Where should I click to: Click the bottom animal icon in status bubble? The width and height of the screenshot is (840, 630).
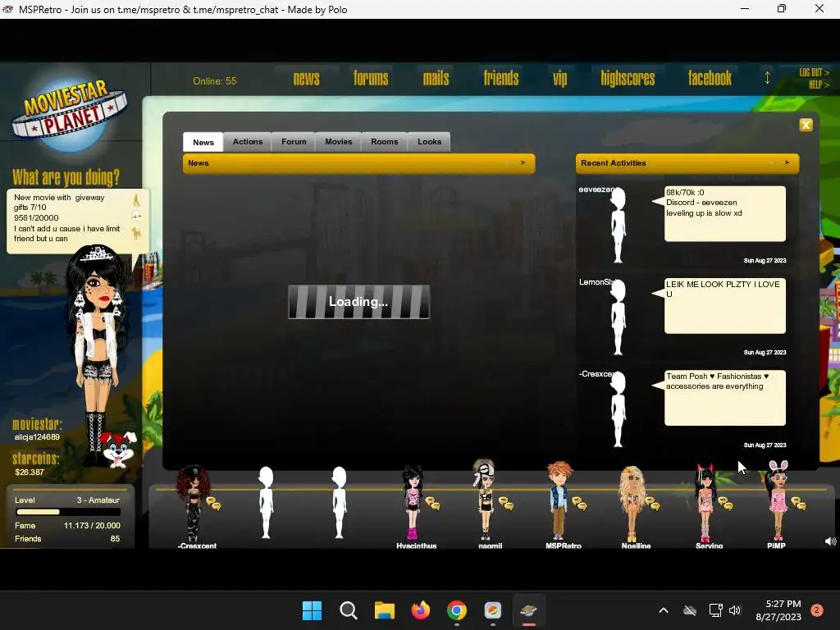click(136, 233)
